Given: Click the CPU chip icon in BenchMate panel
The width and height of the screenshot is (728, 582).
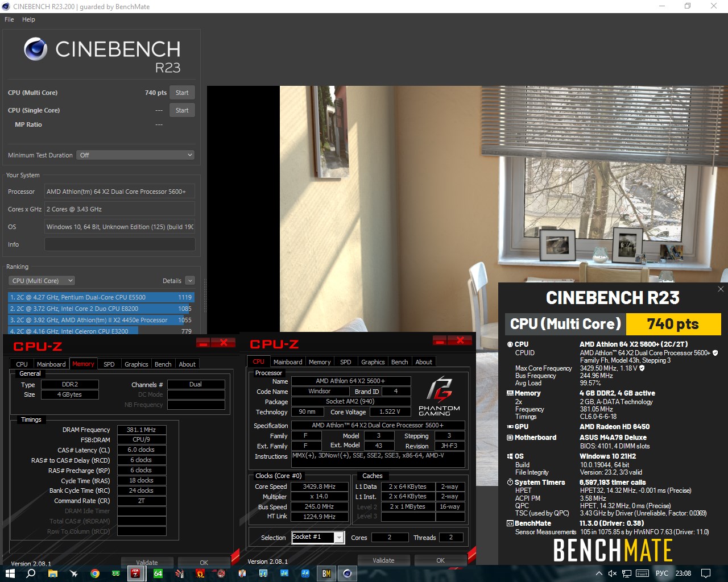Looking at the screenshot, I should (x=510, y=344).
